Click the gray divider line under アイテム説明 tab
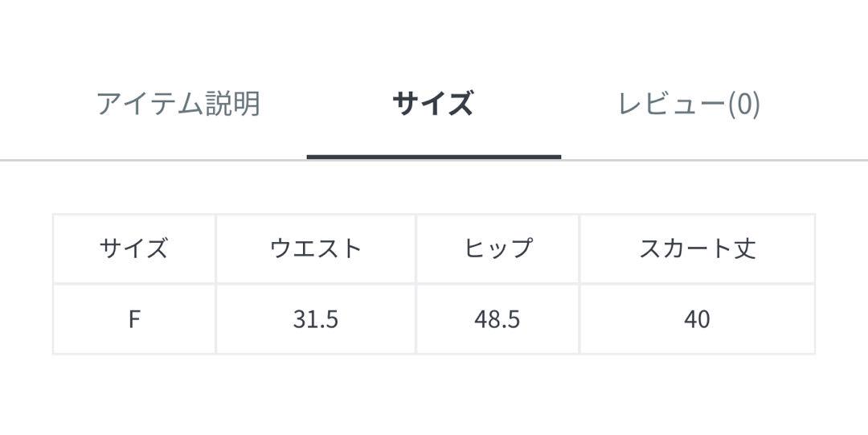This screenshot has height=435, width=868. point(154,160)
